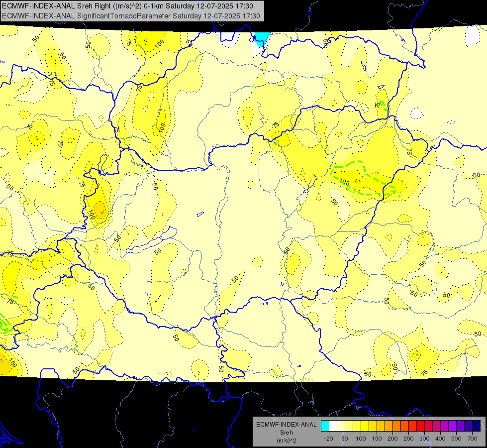This screenshot has height=448, width=487.
Task: Click the Sreh Right 0-1km title line
Action: click(x=127, y=6)
